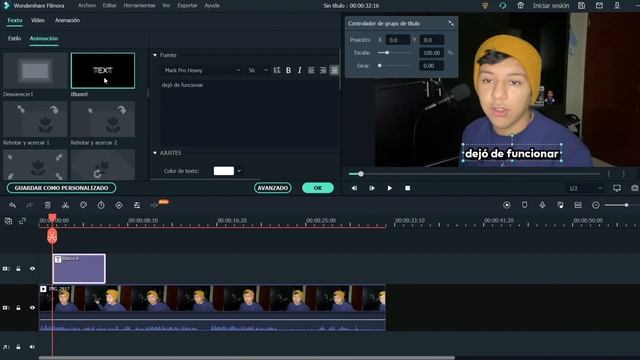The height and width of the screenshot is (360, 640).
Task: Undo the last edit in timeline toolbar
Action: tap(12, 205)
